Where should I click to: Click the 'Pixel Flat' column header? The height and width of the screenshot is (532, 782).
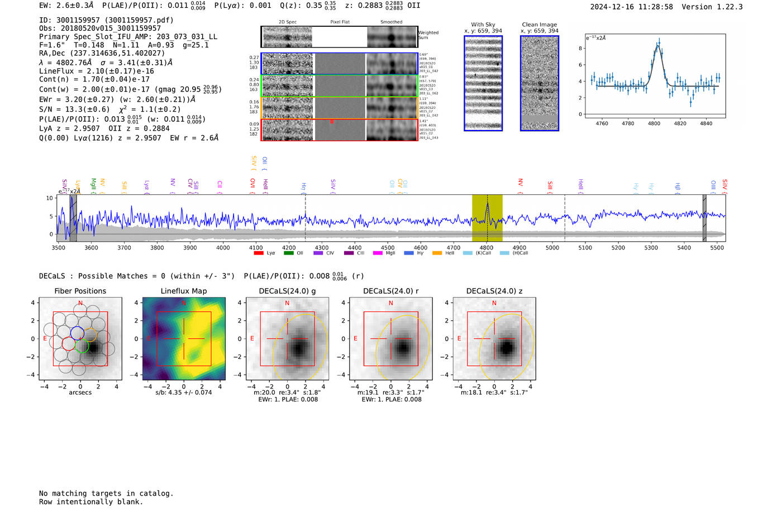point(340,22)
